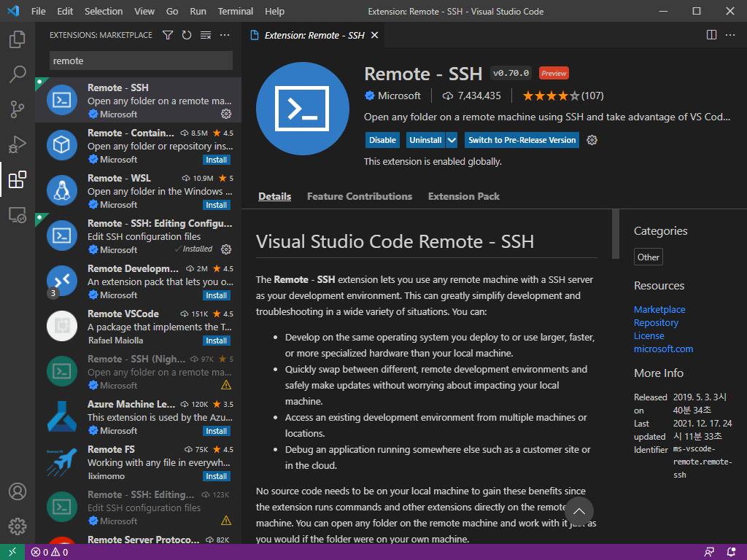Open notifications bell in status bar

point(731,552)
